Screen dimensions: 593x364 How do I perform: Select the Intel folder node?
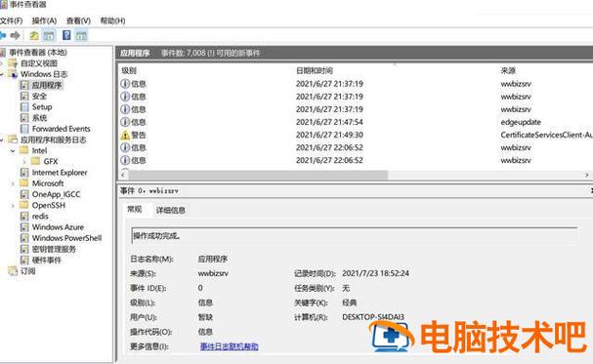tap(39, 150)
